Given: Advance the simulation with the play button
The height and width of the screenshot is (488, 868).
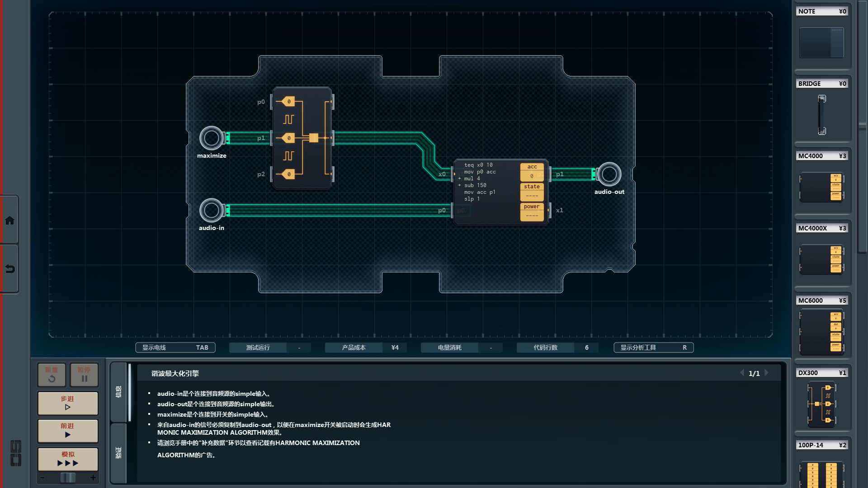Looking at the screenshot, I should click(x=68, y=431).
